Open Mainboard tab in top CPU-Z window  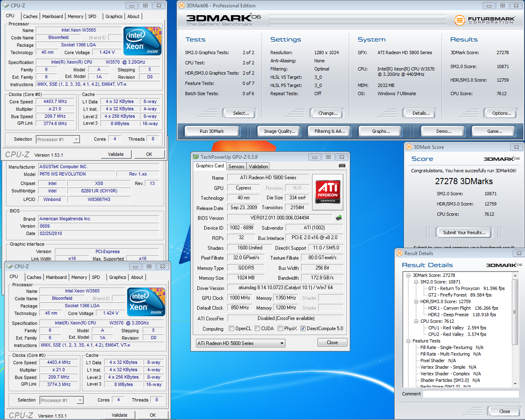[52, 16]
